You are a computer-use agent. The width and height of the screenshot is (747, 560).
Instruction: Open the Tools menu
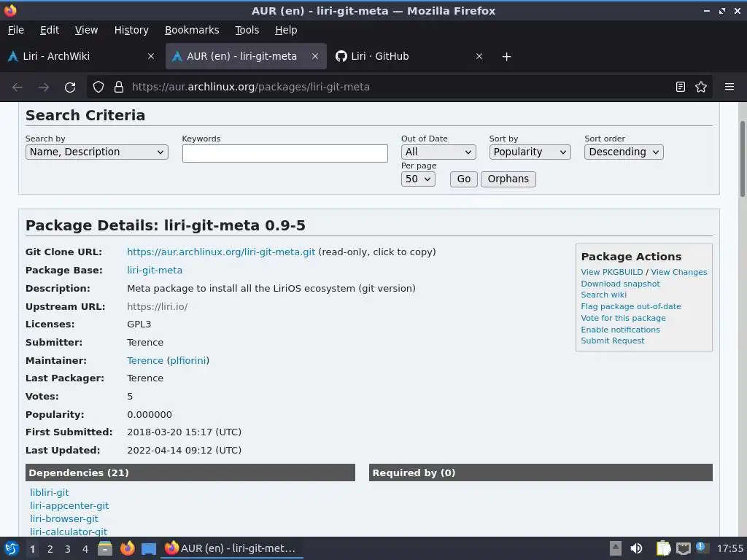coord(247,30)
